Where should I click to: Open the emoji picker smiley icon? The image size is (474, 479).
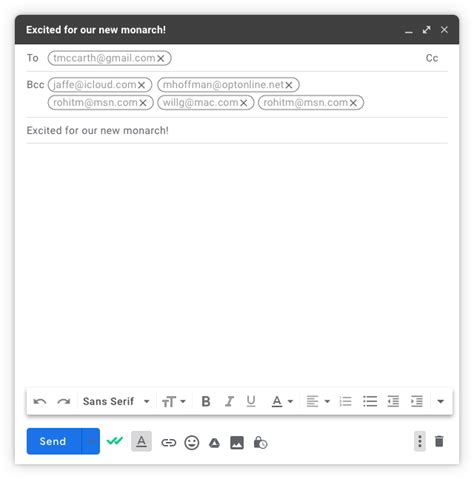[x=192, y=443]
